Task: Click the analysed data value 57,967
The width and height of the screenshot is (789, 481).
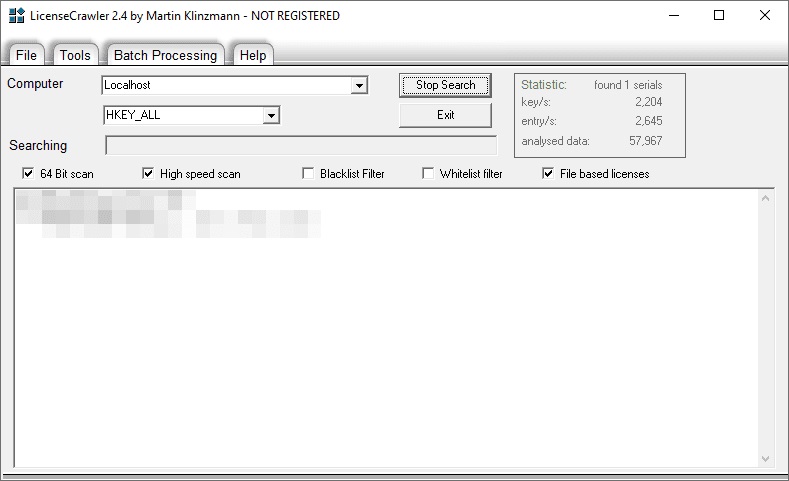Action: [x=646, y=141]
